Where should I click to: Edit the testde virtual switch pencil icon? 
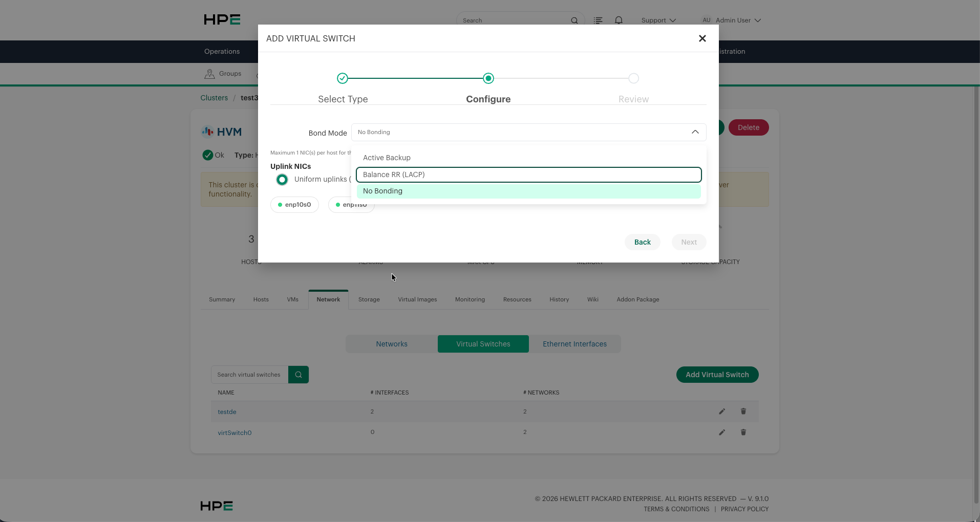pos(722,411)
